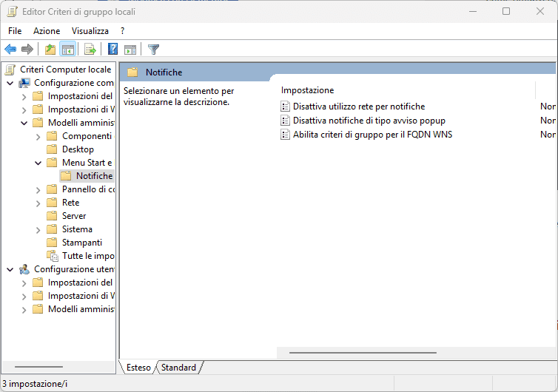Screen dimensions: 558x392
Task: Open the Azione menu
Action: click(x=47, y=31)
